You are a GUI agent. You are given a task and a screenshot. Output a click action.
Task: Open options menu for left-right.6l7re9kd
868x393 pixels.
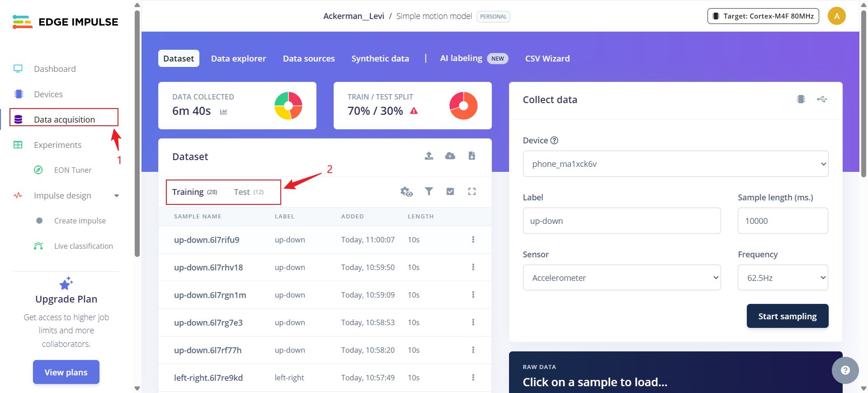pyautogui.click(x=473, y=378)
